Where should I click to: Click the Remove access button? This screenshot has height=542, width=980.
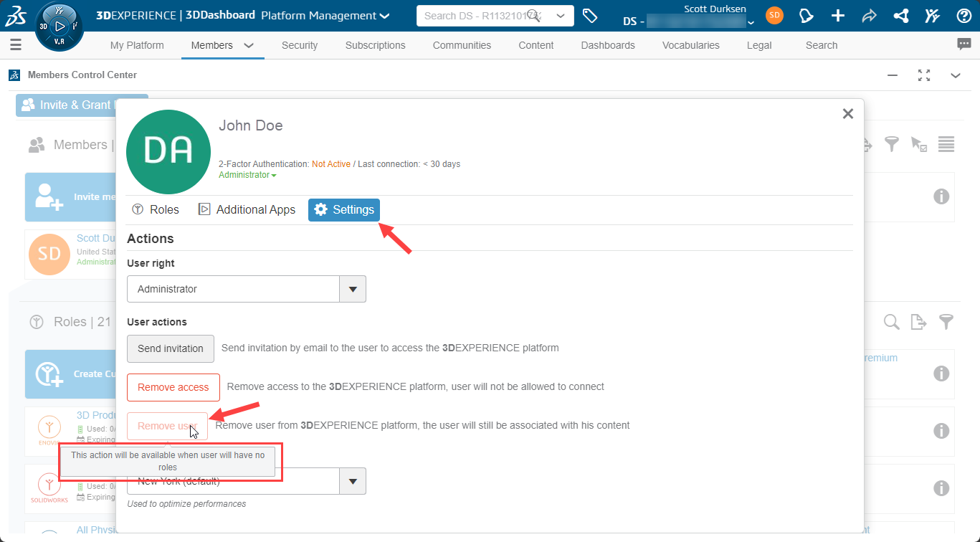[x=173, y=387]
